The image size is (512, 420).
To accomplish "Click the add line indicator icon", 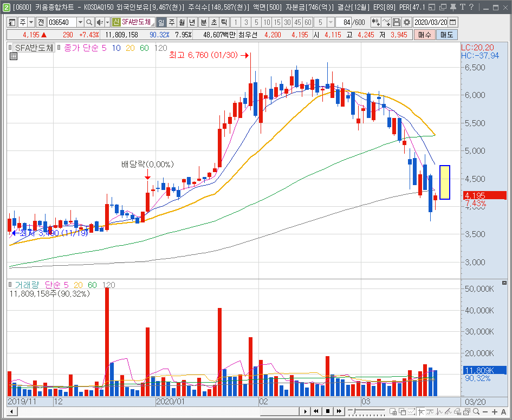I will coord(386,22).
